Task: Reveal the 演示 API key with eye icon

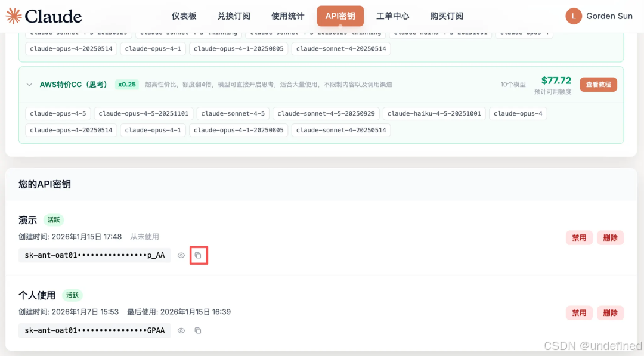Action: coord(181,255)
